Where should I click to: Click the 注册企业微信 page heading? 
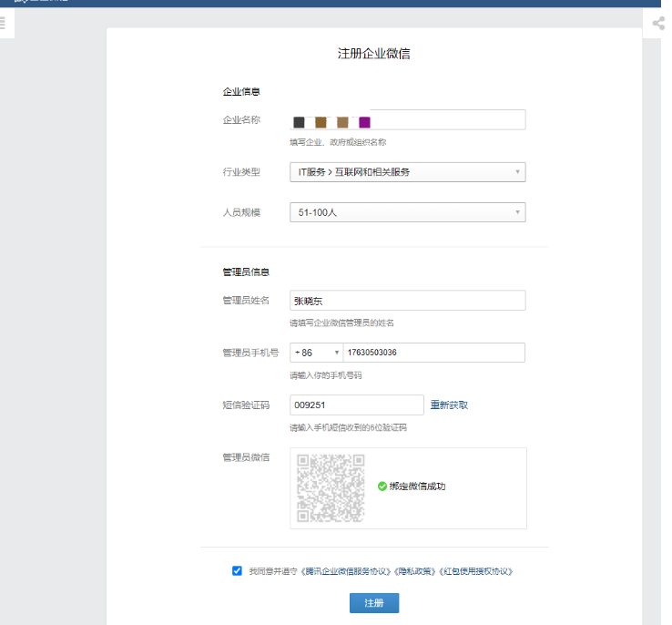[x=373, y=54]
